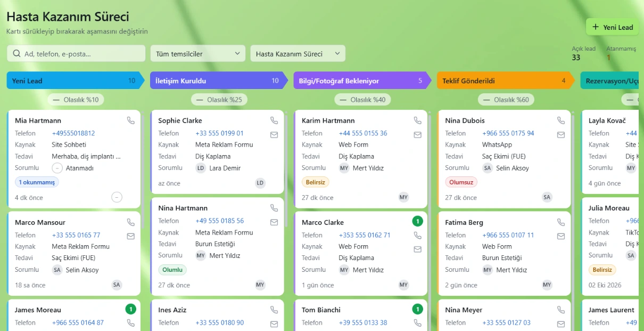The width and height of the screenshot is (644, 331).
Task: Open phone link +49555018812
Action: [73, 133]
